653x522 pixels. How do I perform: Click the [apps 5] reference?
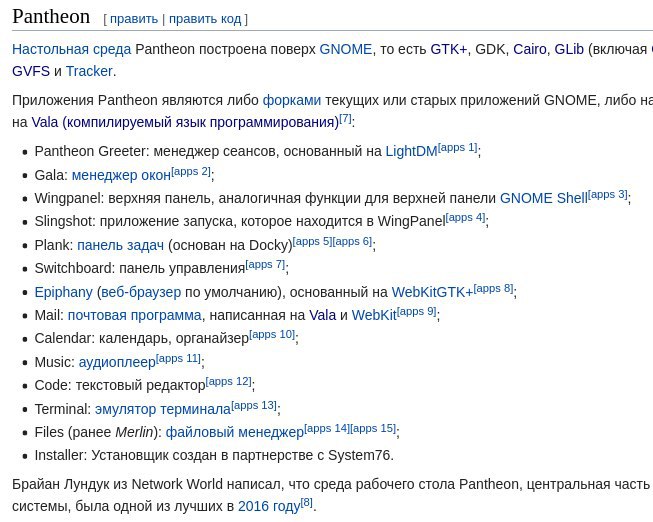(x=312, y=242)
